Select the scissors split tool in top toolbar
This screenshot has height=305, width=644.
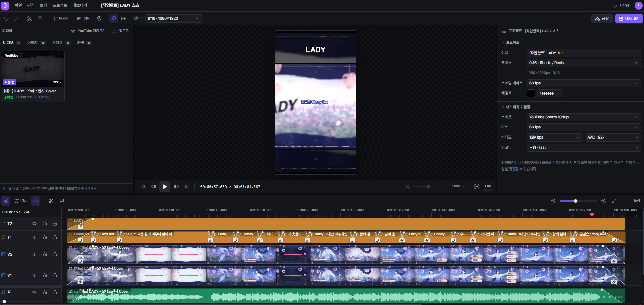pos(30,19)
